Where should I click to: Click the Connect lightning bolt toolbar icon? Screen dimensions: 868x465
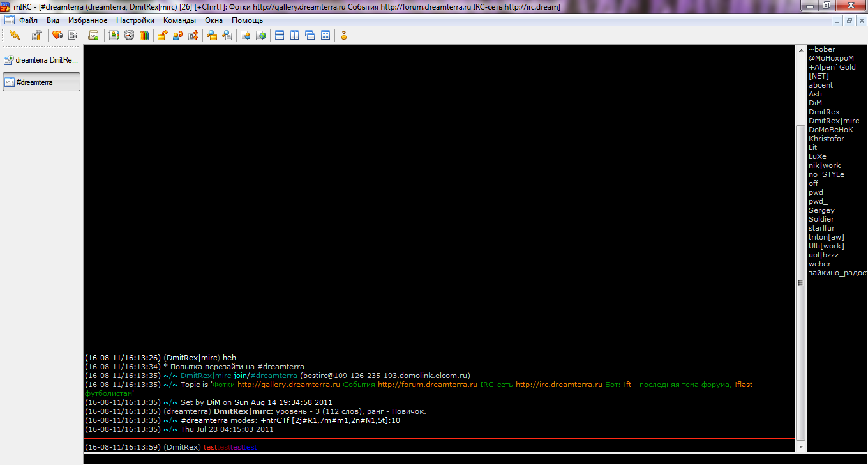tap(14, 35)
